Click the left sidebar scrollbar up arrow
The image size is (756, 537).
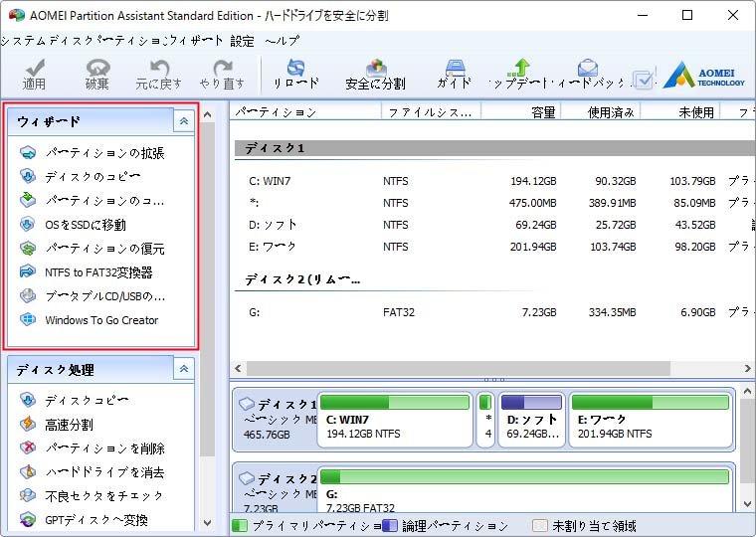(x=208, y=114)
